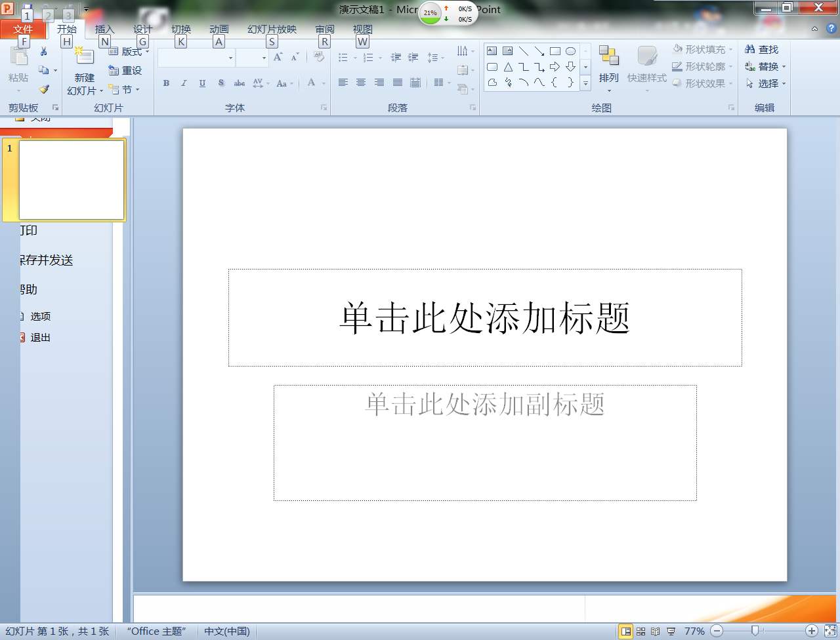The image size is (840, 640).
Task: Select slide 1 thumbnail in the pane
Action: pyautogui.click(x=72, y=180)
